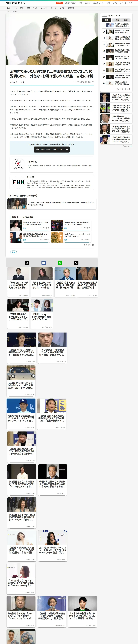Click 社会部 author link under headline
Image resolution: width=138 pixels, height=644 pixels.
pos(22,82)
